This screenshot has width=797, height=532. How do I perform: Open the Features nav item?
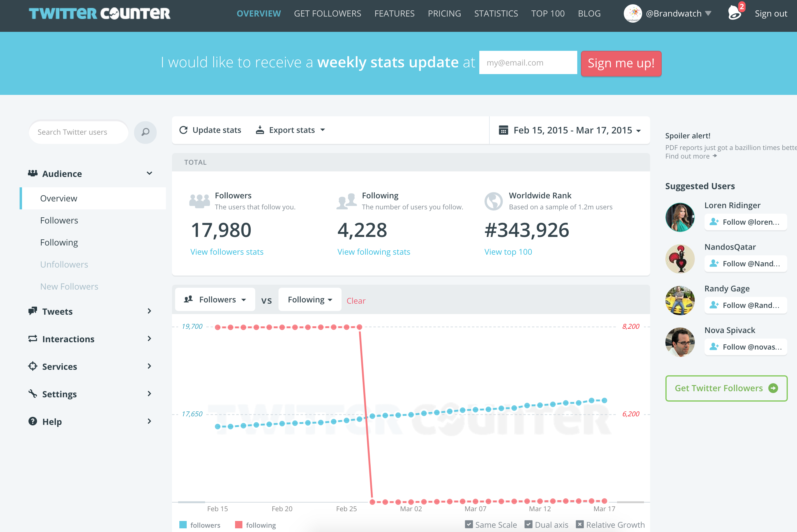pos(395,13)
